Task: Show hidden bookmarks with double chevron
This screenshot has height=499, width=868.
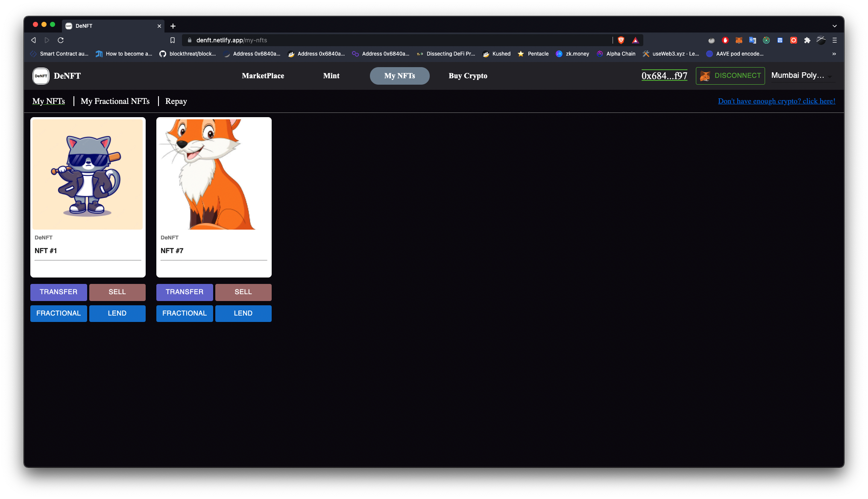Action: click(834, 54)
